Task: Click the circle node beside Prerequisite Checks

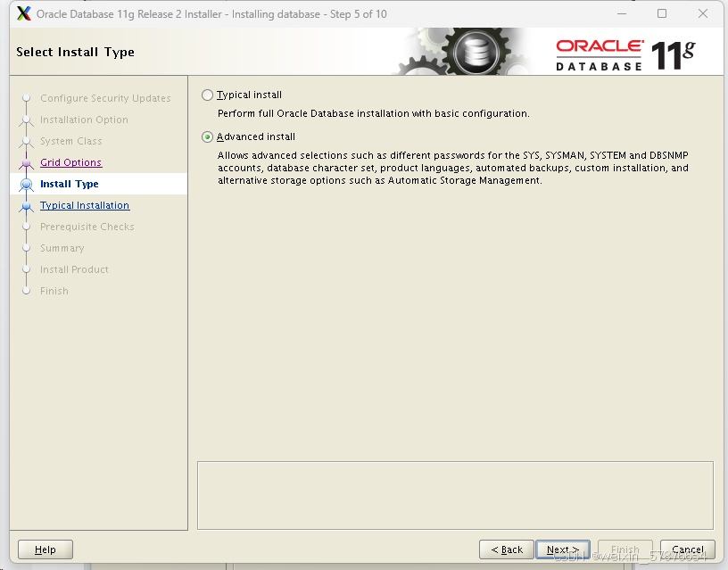Action: click(27, 227)
